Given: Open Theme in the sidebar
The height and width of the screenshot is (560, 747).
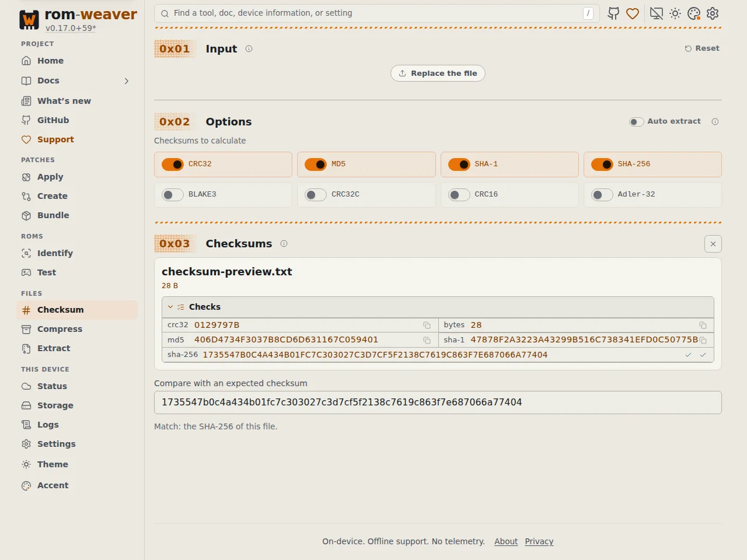Looking at the screenshot, I should click(77, 464).
